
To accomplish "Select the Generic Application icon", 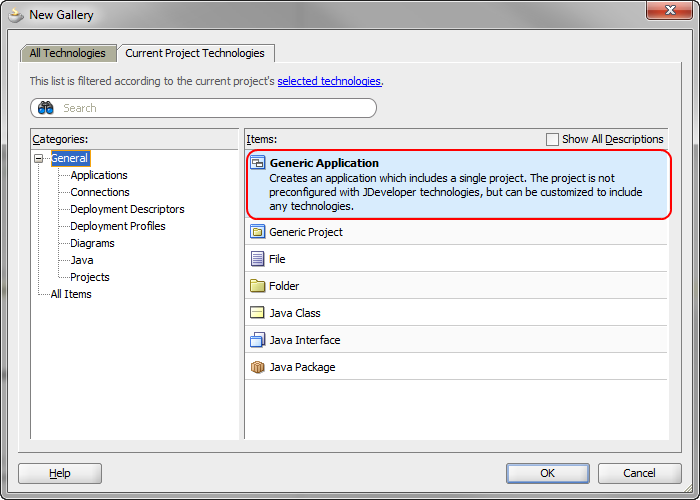I will pos(258,163).
